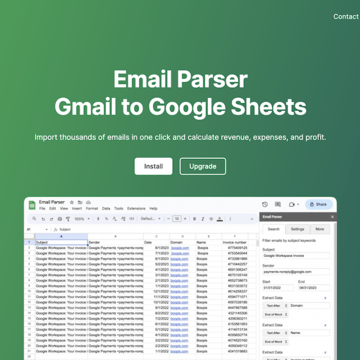
Task: Open the Tools menu
Action: point(119,209)
